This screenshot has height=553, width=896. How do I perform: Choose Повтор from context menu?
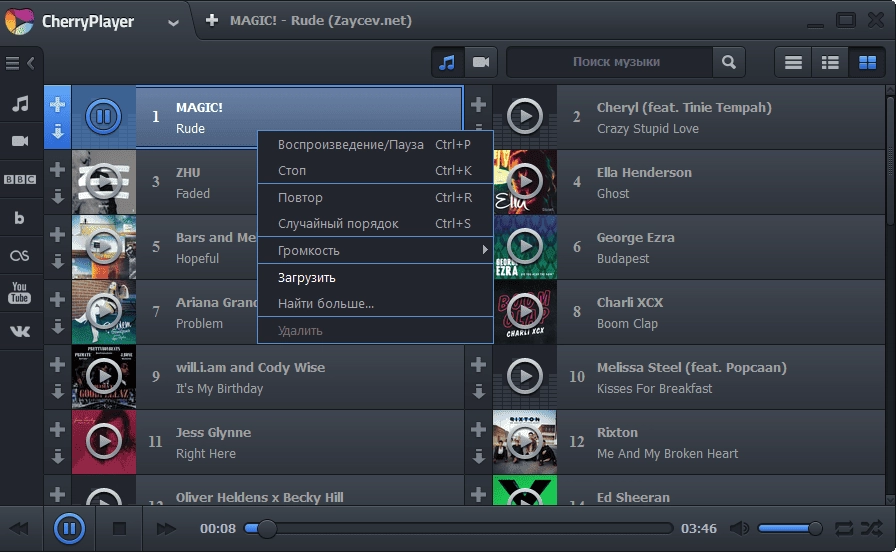tap(375, 198)
